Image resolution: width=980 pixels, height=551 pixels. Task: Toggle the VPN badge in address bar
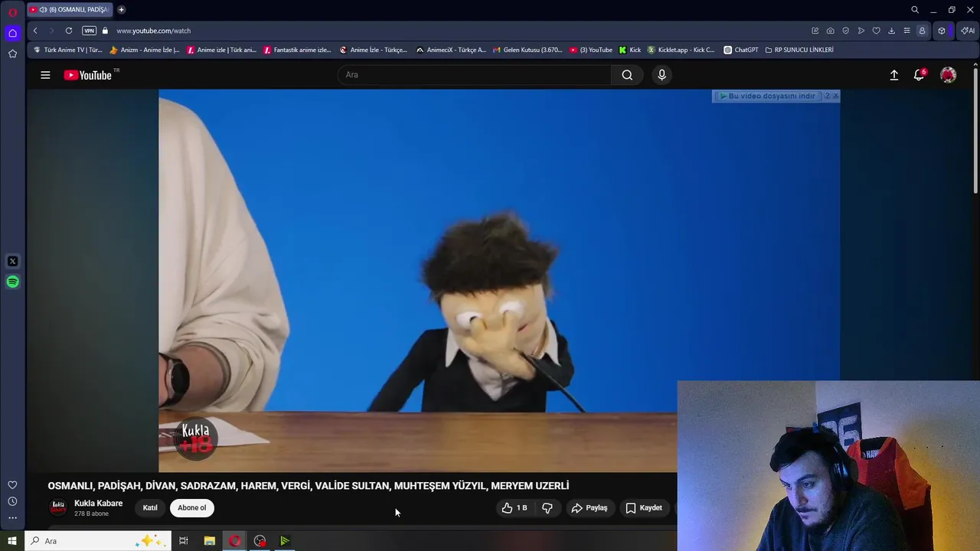point(89,31)
